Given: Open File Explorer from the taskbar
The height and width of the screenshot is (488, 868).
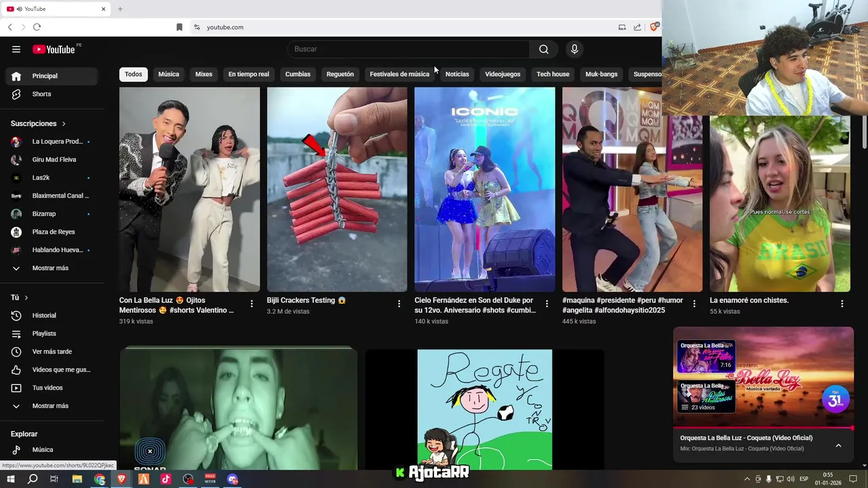Looking at the screenshot, I should tap(77, 479).
